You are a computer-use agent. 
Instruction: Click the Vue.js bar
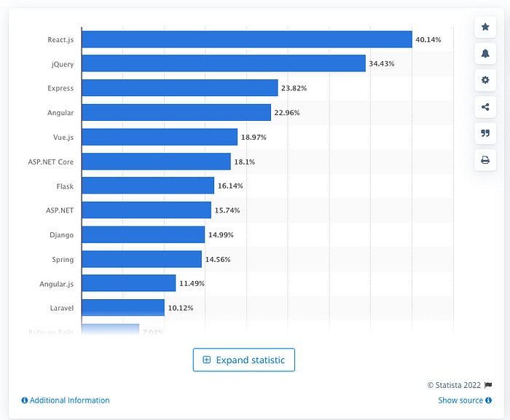point(160,137)
